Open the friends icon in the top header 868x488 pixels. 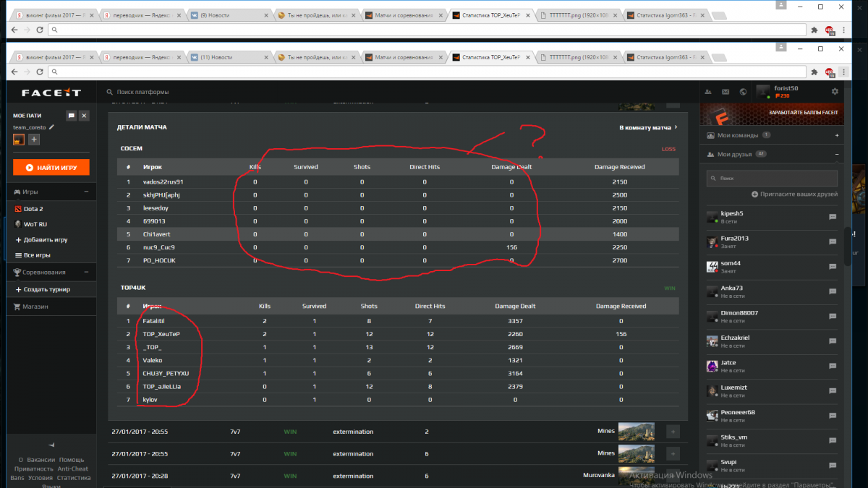tap(707, 92)
